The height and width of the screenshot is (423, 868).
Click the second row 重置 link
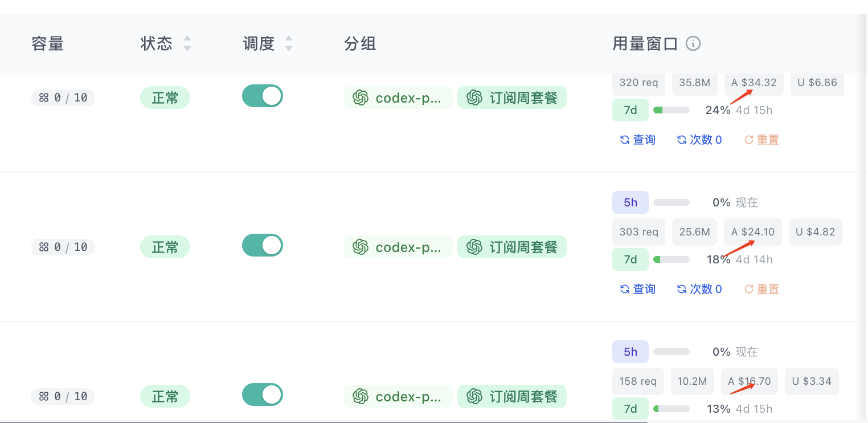click(x=761, y=289)
